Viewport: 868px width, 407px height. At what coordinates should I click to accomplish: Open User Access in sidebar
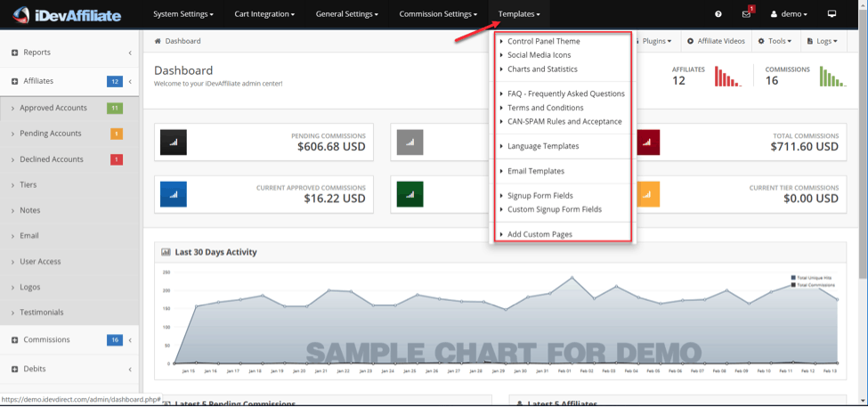[x=40, y=261]
